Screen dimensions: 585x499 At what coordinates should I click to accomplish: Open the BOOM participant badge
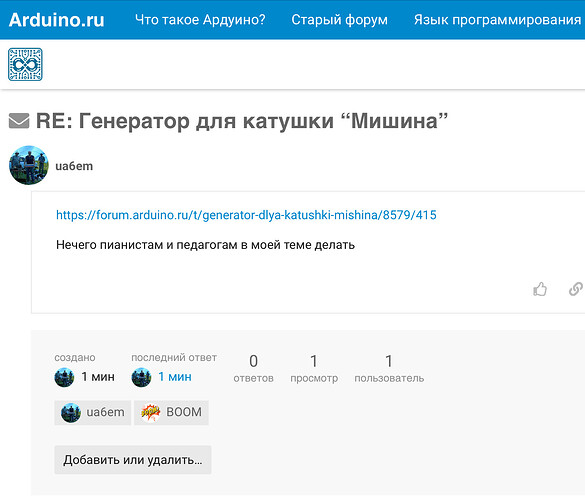[171, 412]
